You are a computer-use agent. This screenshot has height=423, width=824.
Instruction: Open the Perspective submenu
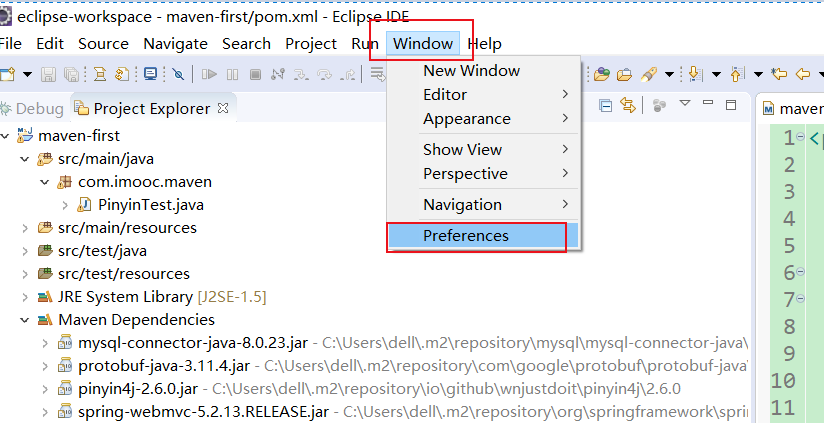[x=483, y=173]
